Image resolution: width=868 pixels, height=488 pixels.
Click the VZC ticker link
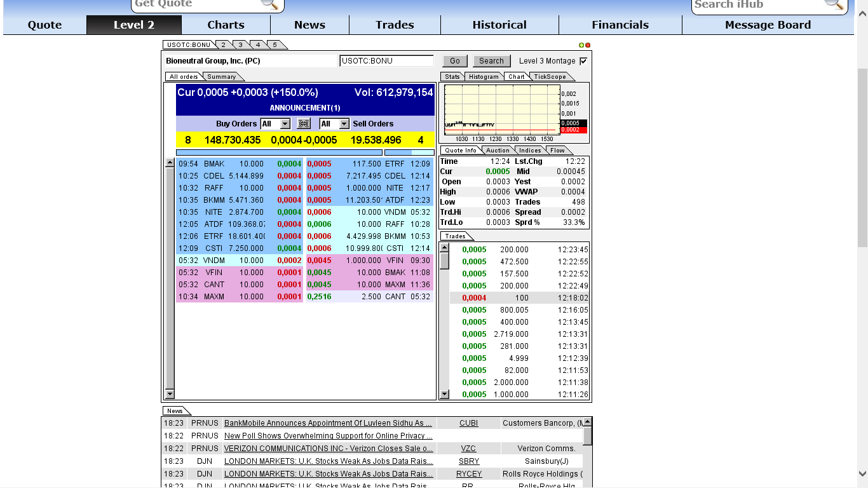click(468, 449)
